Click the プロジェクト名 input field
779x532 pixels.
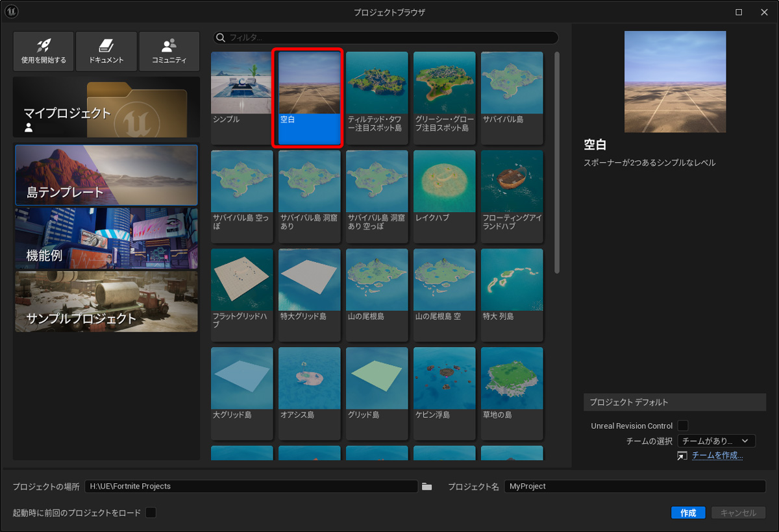[x=634, y=487]
